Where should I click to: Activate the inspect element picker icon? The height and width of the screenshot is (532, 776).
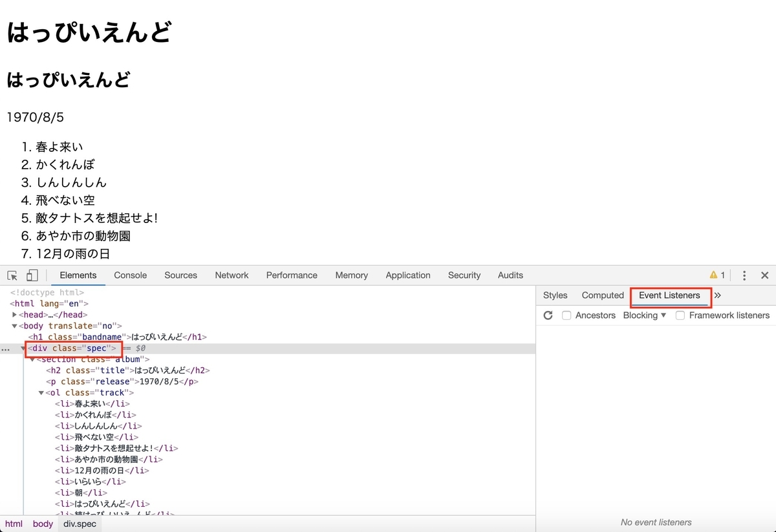12,275
